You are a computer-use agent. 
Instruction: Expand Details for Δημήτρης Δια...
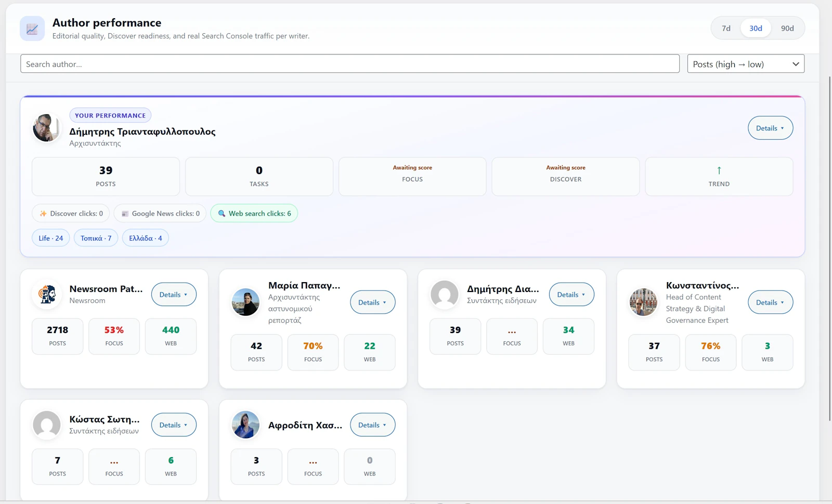571,295
